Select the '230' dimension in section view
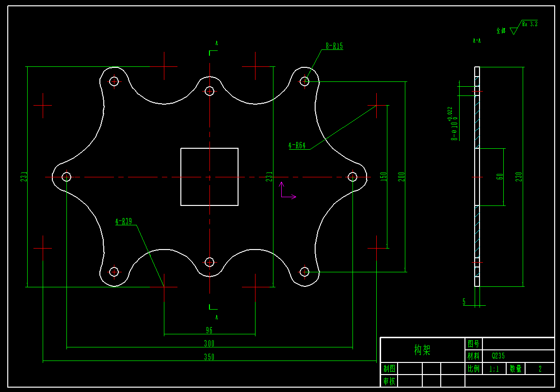 (x=519, y=177)
